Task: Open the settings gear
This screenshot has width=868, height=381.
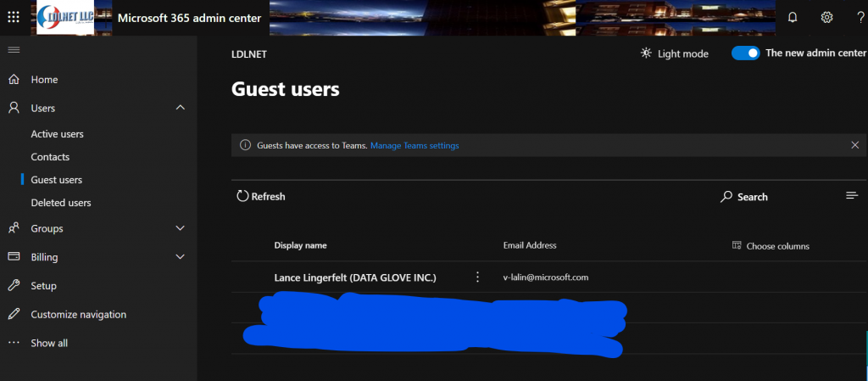Action: pyautogui.click(x=826, y=17)
